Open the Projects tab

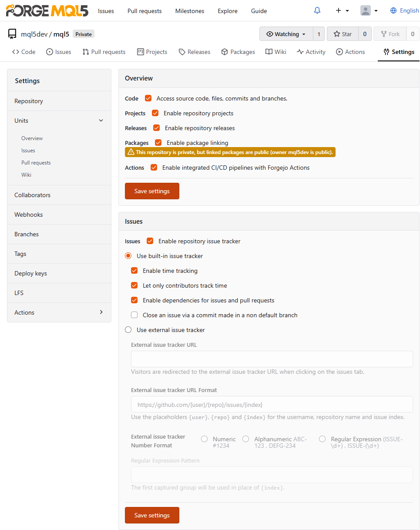tap(152, 52)
